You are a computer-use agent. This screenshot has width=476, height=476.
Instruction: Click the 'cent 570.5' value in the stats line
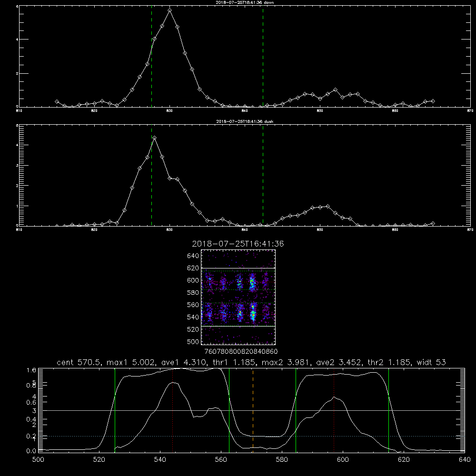click(x=79, y=362)
